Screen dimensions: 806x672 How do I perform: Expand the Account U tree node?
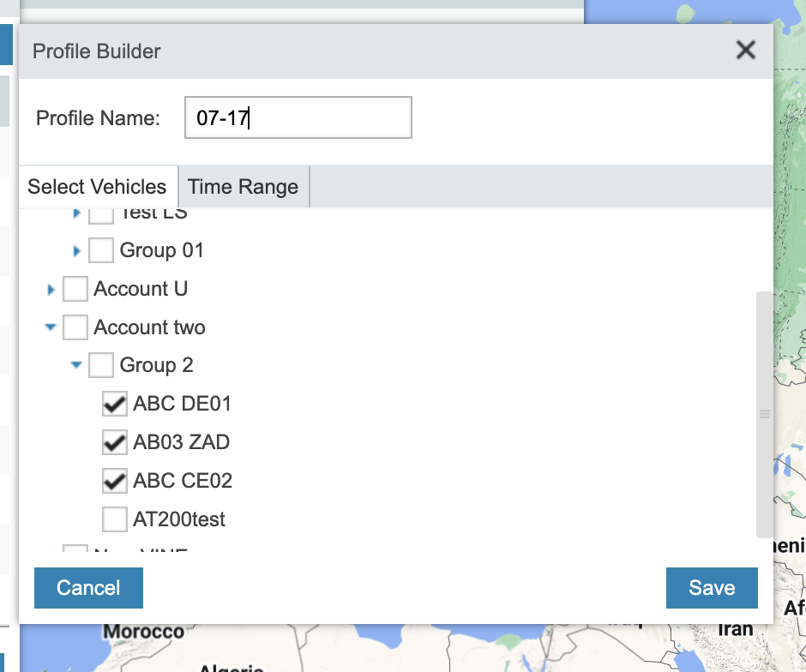(51, 290)
